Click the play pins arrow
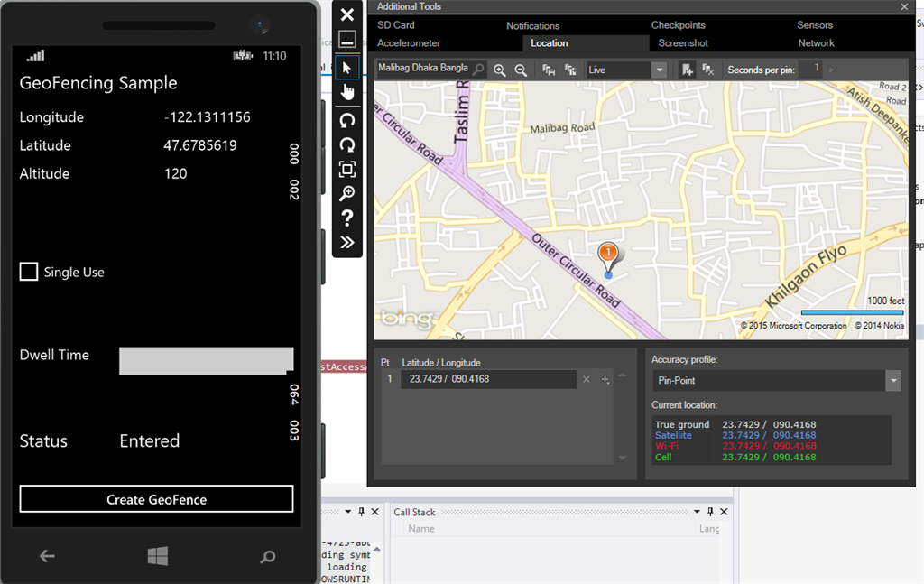This screenshot has width=924, height=584. point(831,70)
